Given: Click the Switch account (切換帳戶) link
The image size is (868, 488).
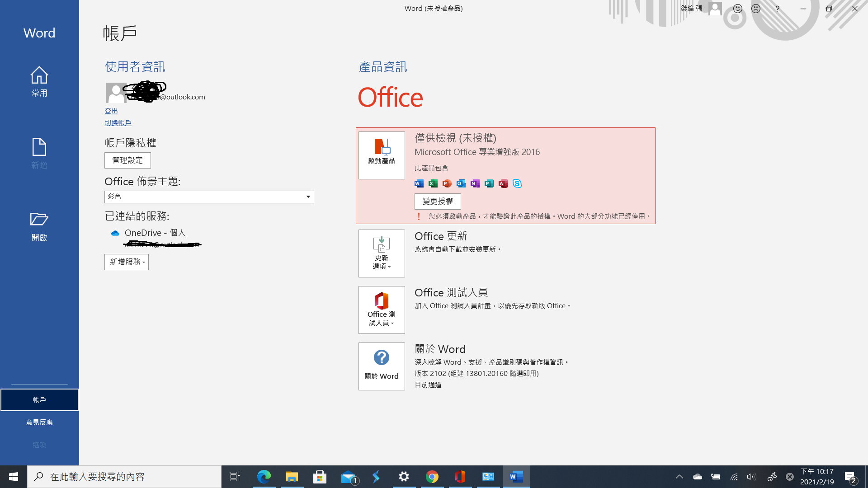Looking at the screenshot, I should click(118, 123).
